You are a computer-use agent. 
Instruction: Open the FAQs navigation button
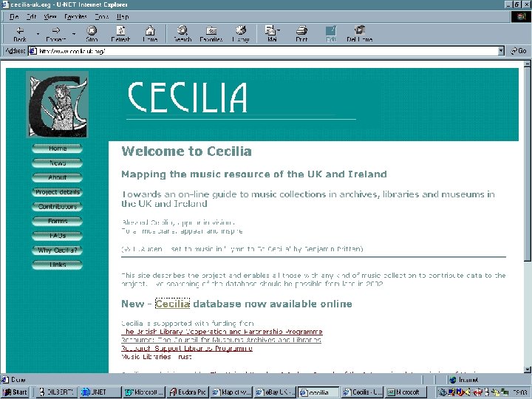[x=58, y=236]
